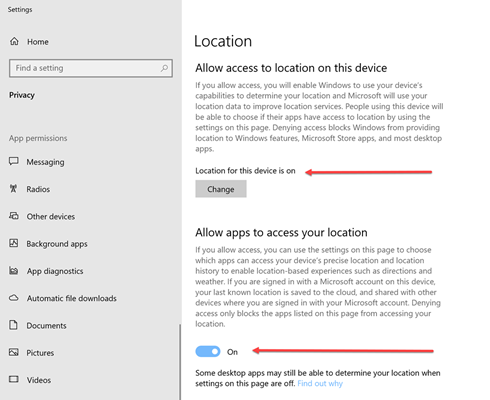Focus the Find a setting search box

point(91,68)
